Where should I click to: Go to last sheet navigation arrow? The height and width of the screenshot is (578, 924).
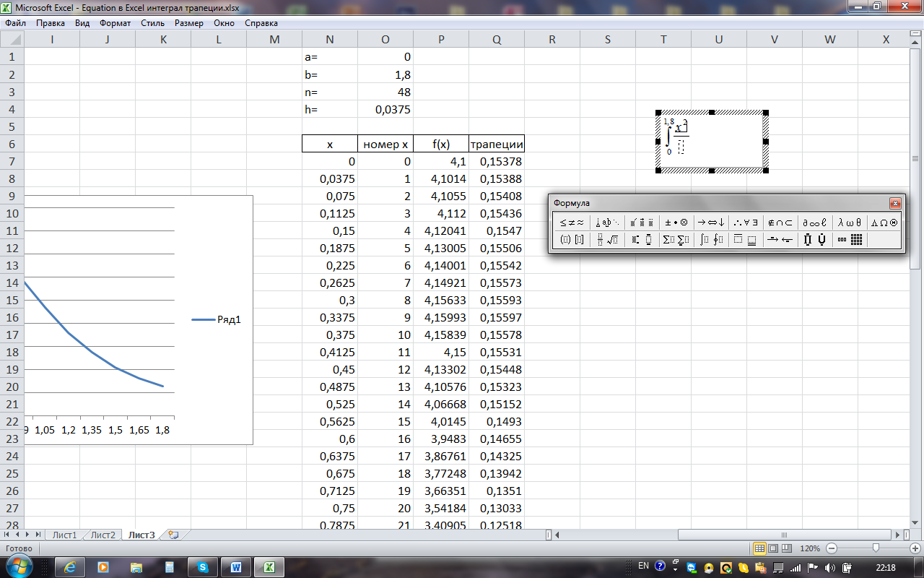coord(38,535)
